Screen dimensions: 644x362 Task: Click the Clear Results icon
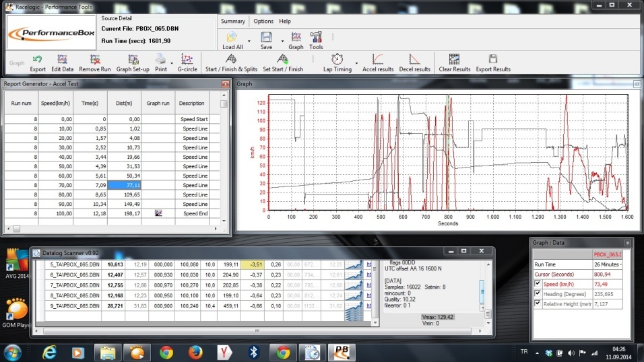[x=454, y=59]
